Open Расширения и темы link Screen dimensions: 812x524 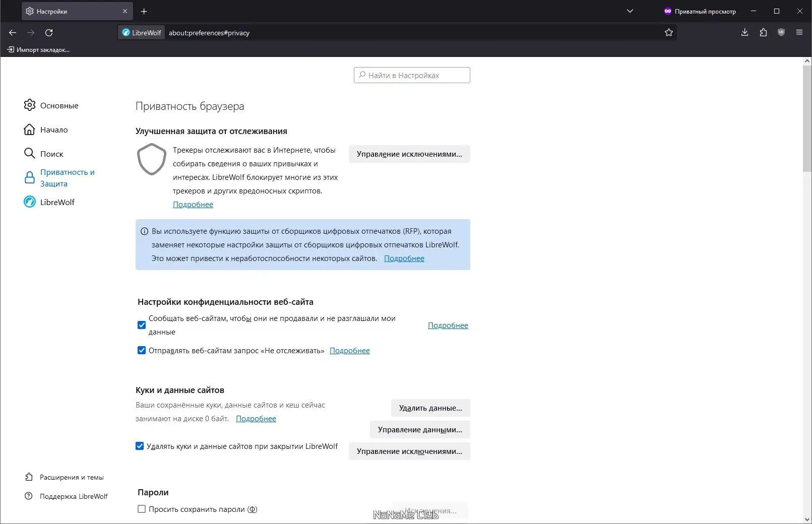coord(64,477)
